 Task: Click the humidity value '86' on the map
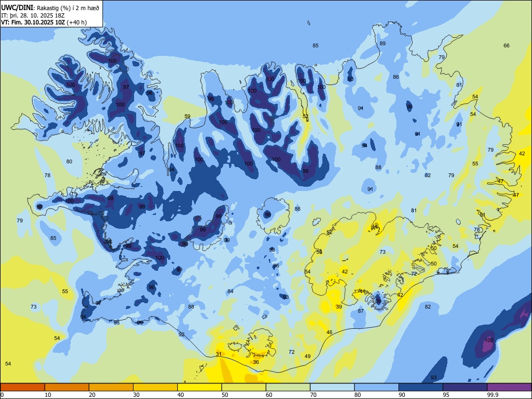click(396, 77)
